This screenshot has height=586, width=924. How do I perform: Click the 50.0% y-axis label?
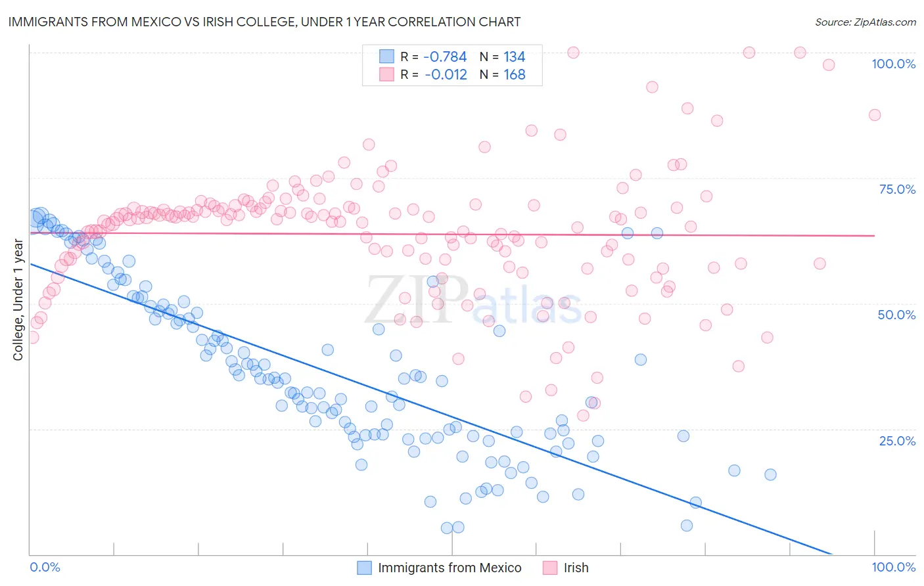(x=897, y=315)
